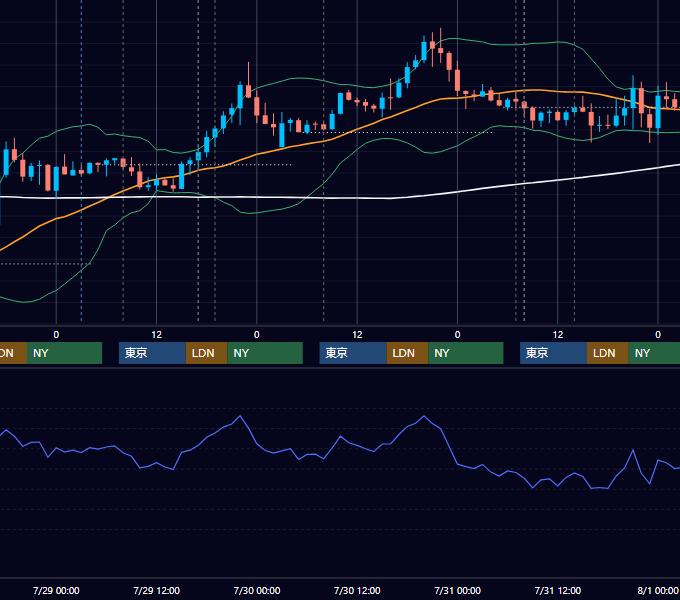This screenshot has width=680, height=600.
Task: Click the hour label 12 under the 7/29 chart
Action: (x=157, y=335)
